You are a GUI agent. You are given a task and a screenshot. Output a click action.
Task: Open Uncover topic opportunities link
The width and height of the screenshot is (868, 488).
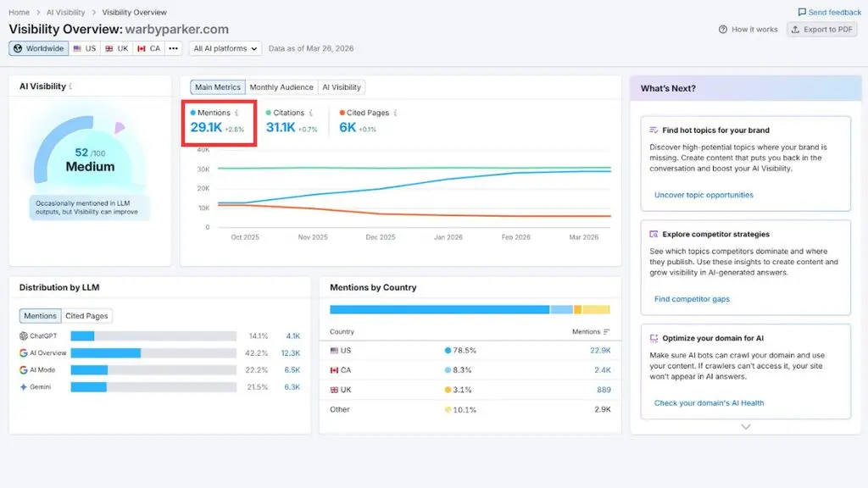[704, 195]
